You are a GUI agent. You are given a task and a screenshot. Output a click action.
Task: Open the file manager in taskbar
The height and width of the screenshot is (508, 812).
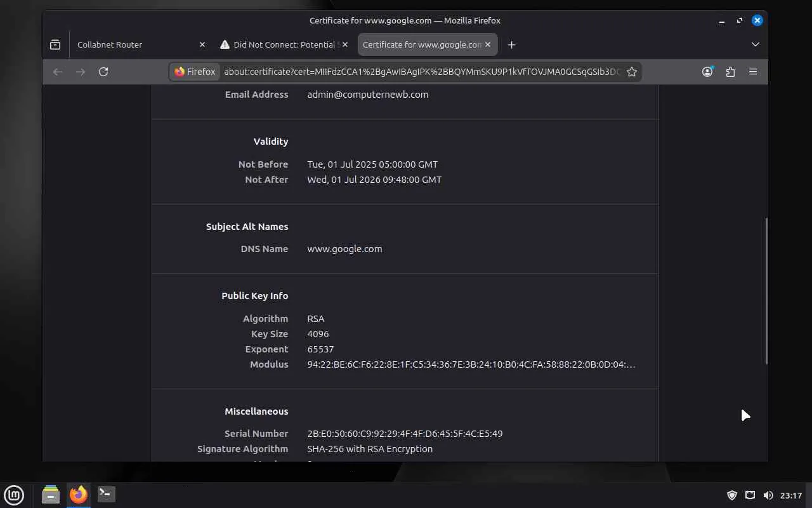coord(51,494)
